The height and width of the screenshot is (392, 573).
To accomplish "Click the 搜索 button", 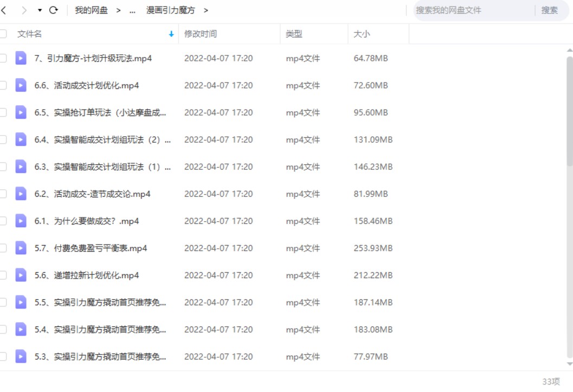I will pos(549,10).
